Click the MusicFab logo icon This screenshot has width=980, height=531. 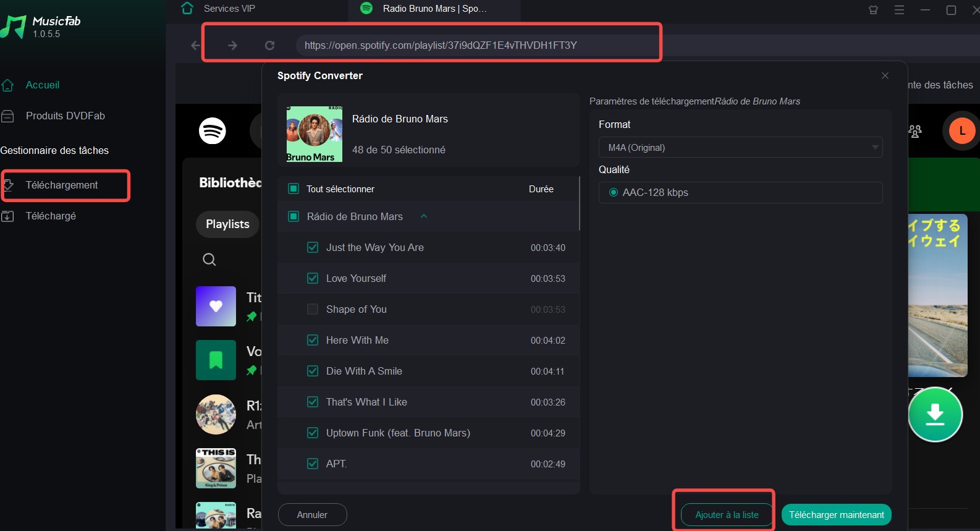(x=13, y=27)
